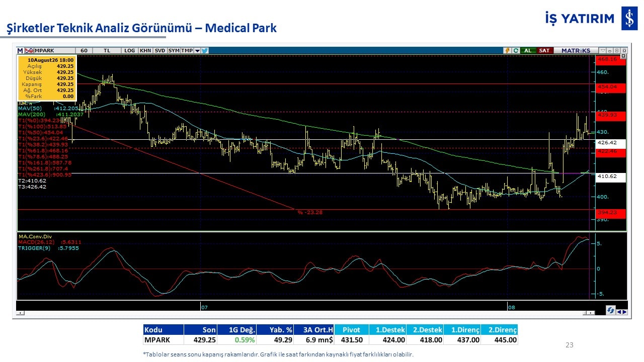Click the lightning bolt icon
The image size is (644, 362).
coord(508,51)
